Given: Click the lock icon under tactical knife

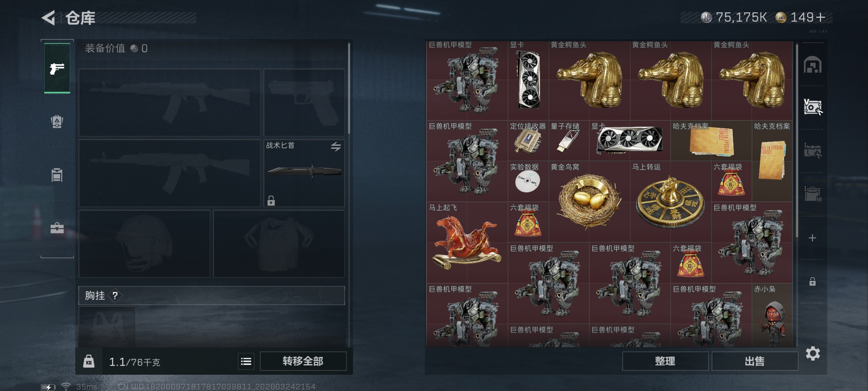Looking at the screenshot, I should pos(271,201).
